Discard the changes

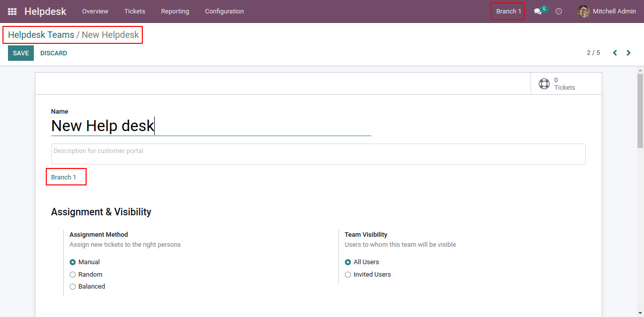pyautogui.click(x=54, y=53)
